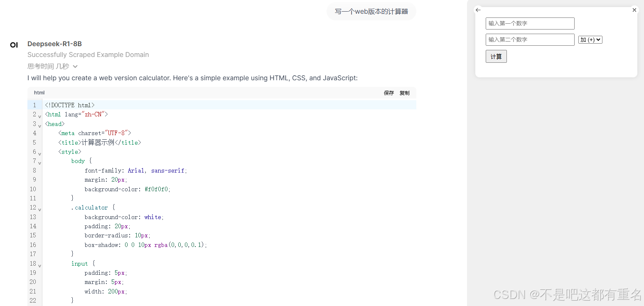Viewport: 644px width, 306px height.
Task: Click the background-color: #f0f0f0 line
Action: point(128,189)
